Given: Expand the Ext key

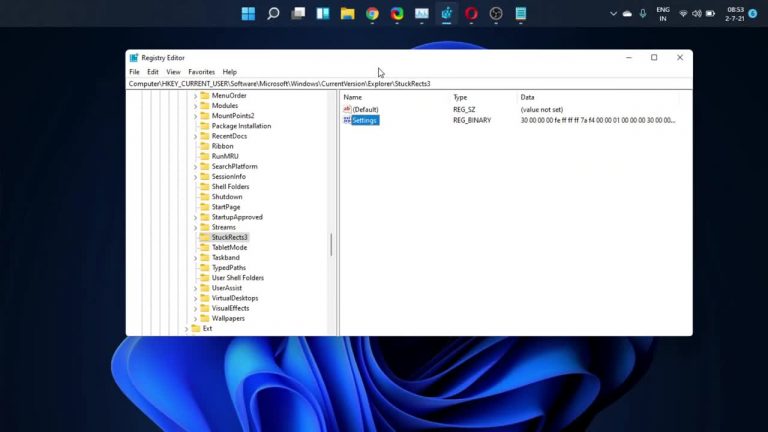Looking at the screenshot, I should [186, 329].
